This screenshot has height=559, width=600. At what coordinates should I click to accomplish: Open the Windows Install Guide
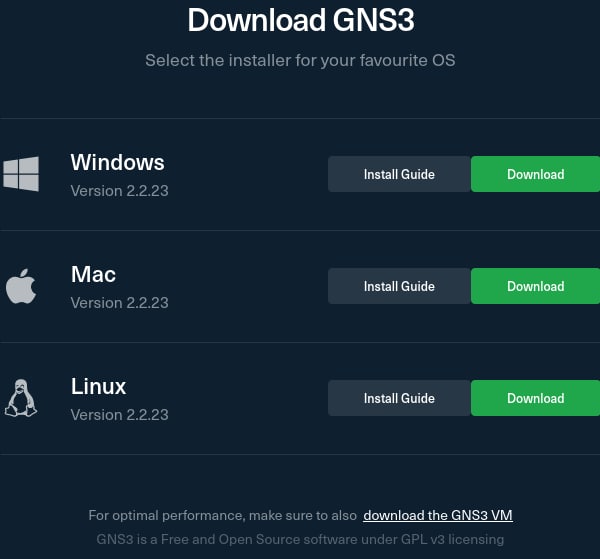399,174
